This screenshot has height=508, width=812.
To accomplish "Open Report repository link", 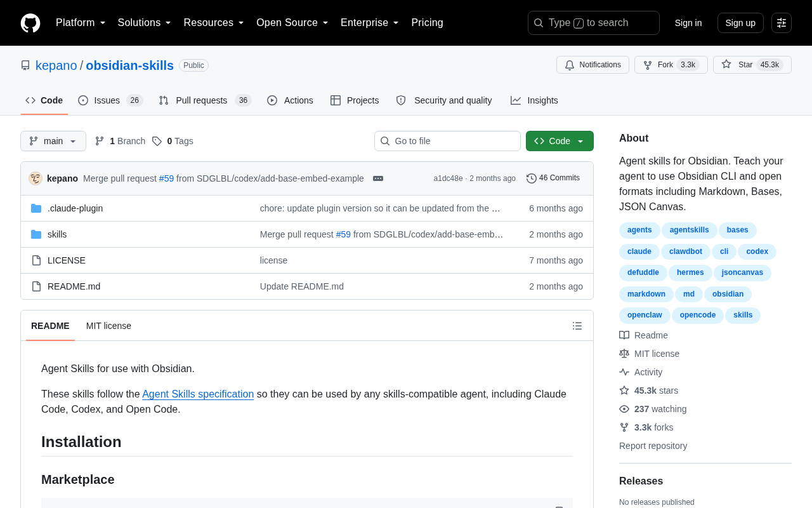I will click(x=653, y=446).
